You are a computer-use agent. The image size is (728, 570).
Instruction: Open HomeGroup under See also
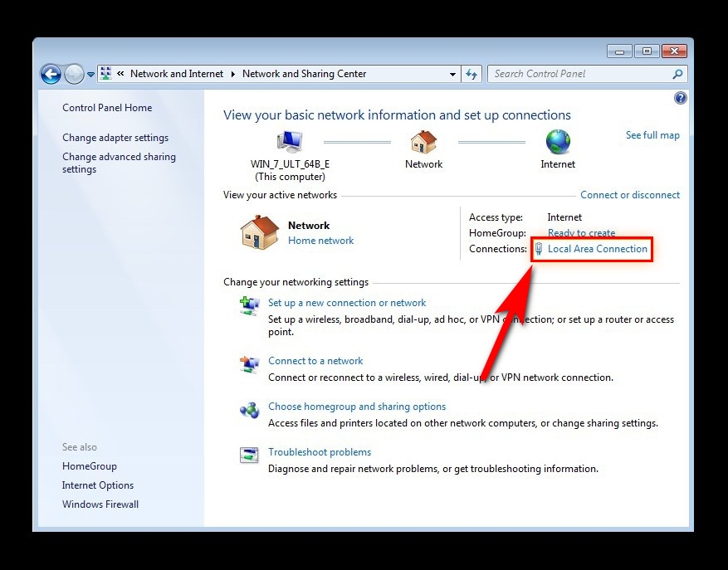pyautogui.click(x=90, y=466)
